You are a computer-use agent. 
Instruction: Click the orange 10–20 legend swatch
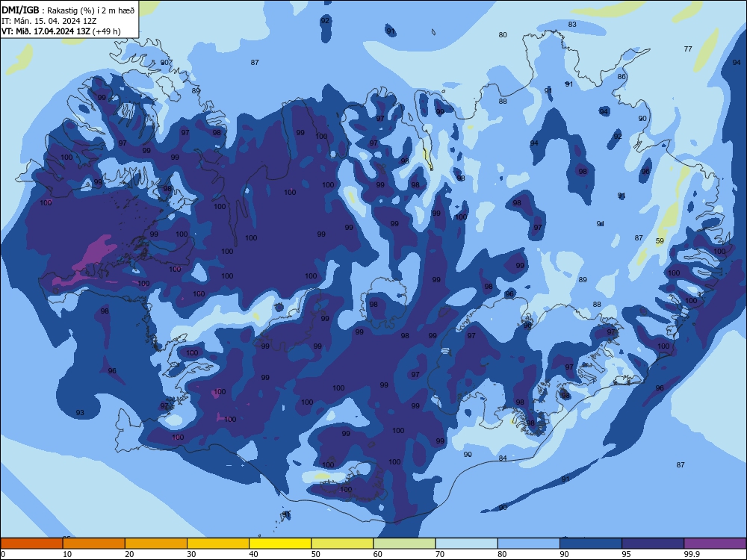click(94, 544)
